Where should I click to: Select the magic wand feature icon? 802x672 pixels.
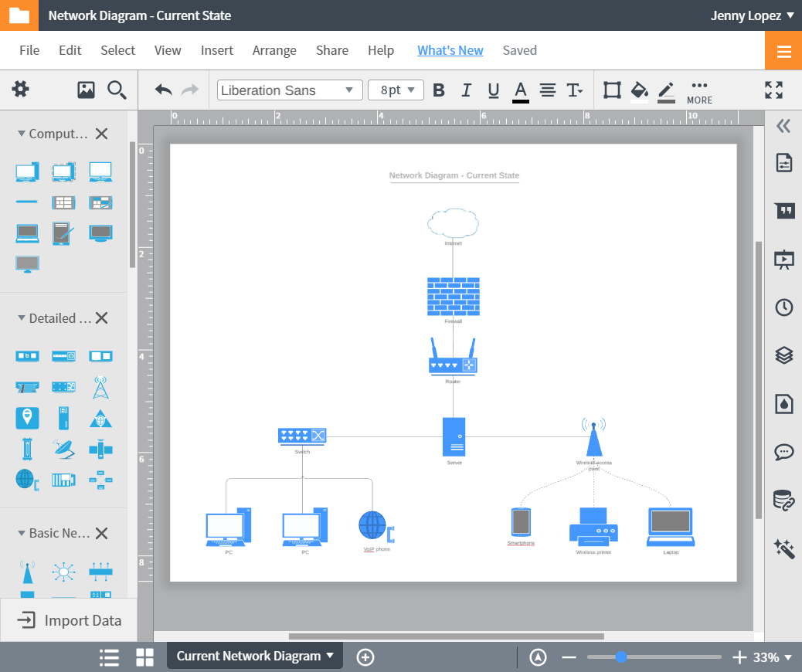tap(783, 548)
